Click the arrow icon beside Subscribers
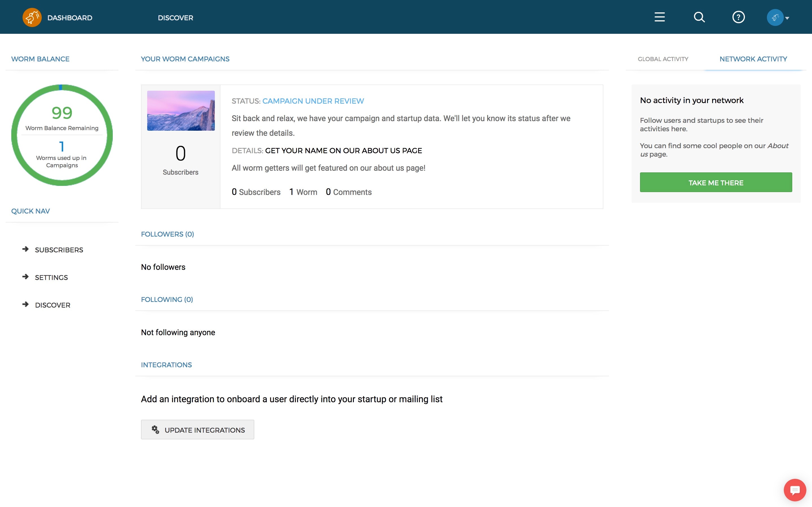Screen dimensions: 812x507 [x=25, y=249]
